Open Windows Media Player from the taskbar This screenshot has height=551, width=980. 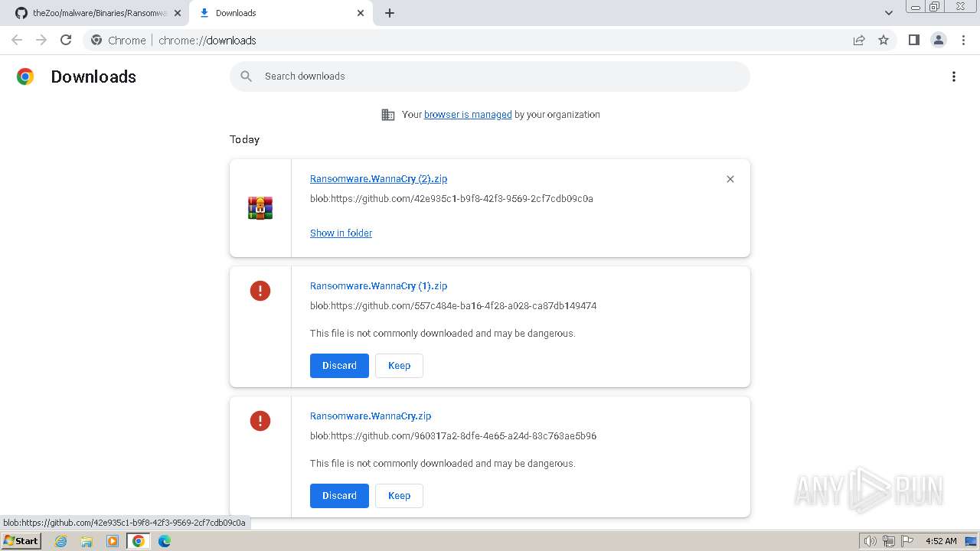click(x=113, y=541)
